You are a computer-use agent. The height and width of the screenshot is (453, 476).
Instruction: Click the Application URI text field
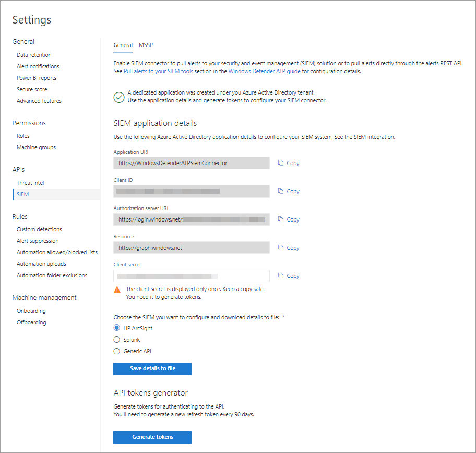(x=191, y=163)
